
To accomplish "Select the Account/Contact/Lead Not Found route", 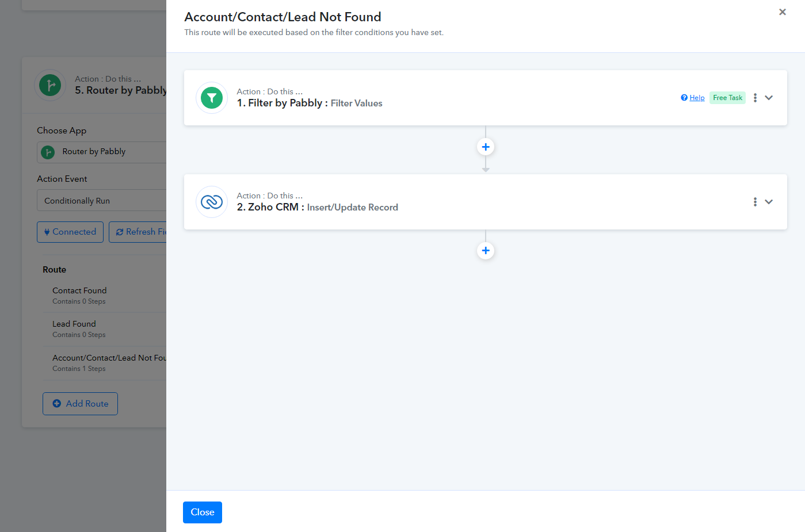I will (x=105, y=363).
